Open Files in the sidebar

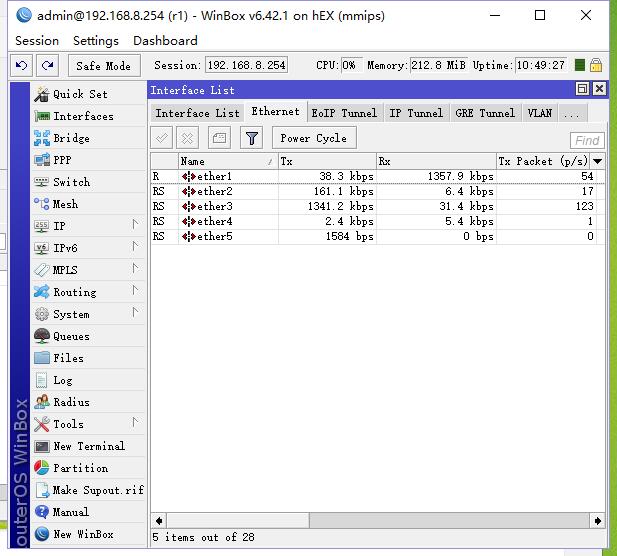tap(89, 358)
